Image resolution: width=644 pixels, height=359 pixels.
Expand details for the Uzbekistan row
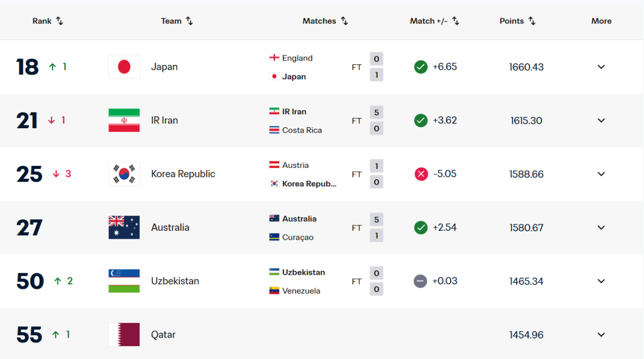coord(601,281)
